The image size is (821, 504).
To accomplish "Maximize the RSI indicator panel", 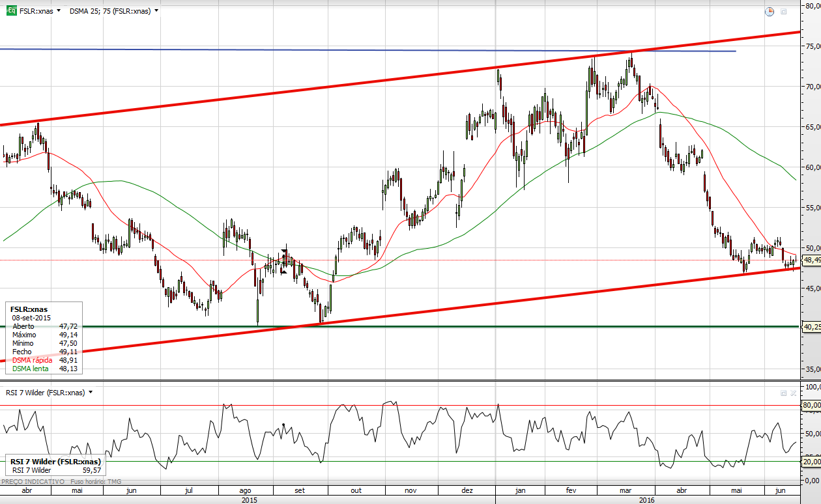I will (x=784, y=393).
